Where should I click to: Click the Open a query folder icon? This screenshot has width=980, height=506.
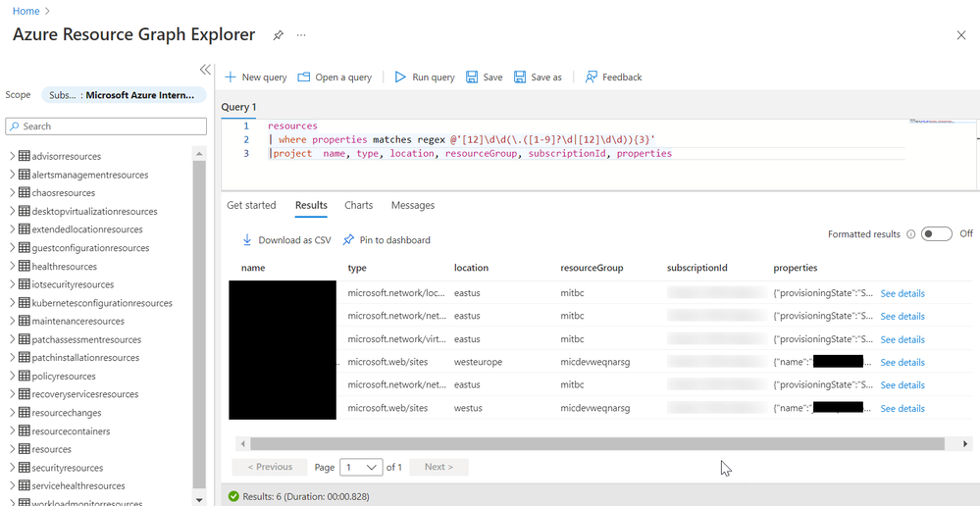(x=304, y=76)
